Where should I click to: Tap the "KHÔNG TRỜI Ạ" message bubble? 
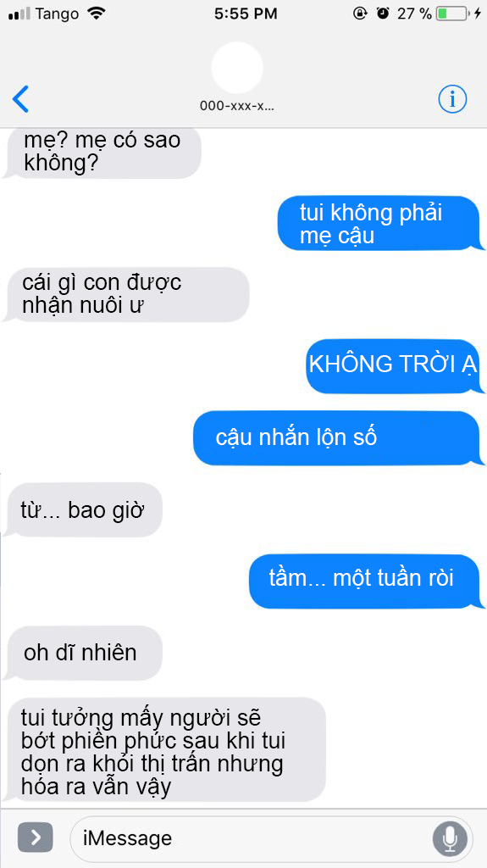point(394,366)
